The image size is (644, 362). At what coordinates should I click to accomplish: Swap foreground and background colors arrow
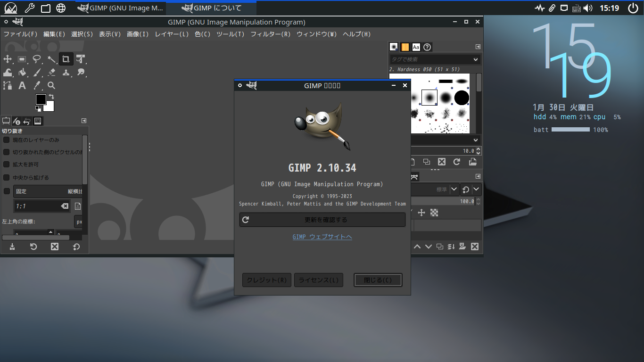coord(51,97)
